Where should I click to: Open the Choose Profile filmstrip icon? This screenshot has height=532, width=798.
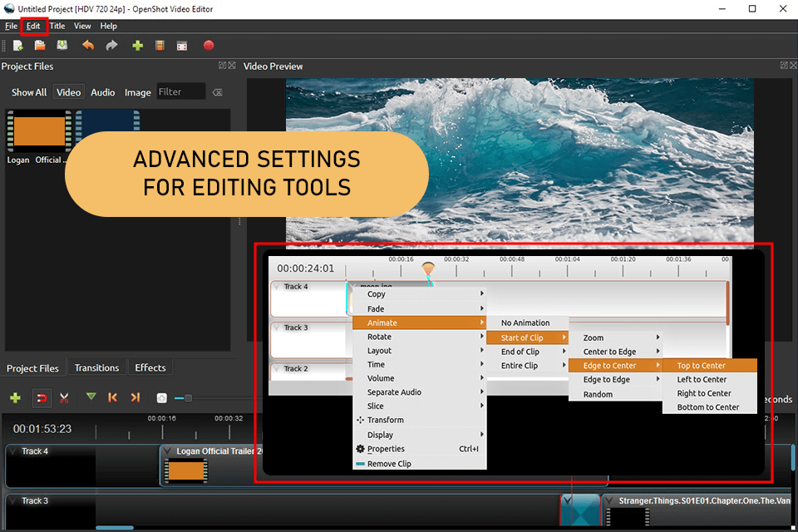[x=160, y=46]
